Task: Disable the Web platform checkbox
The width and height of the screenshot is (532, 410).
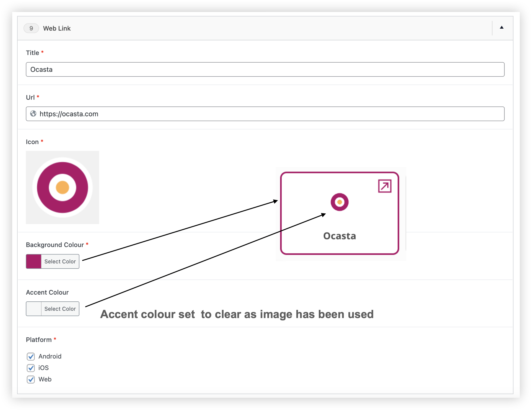Action: 31,379
